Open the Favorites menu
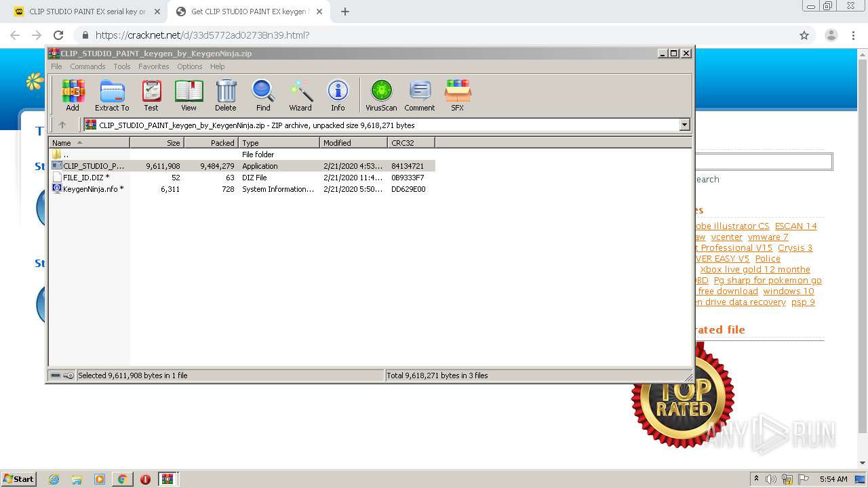The width and height of the screenshot is (868, 488). (x=154, y=66)
